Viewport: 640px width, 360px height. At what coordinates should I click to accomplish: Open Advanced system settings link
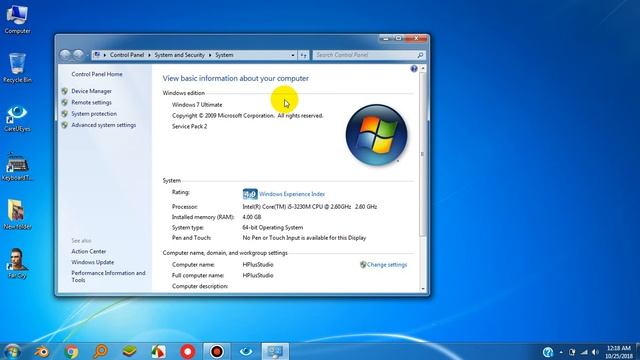coord(103,125)
